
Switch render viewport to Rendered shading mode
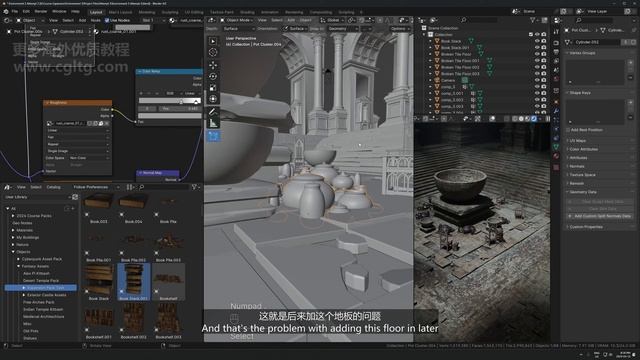coord(534,119)
